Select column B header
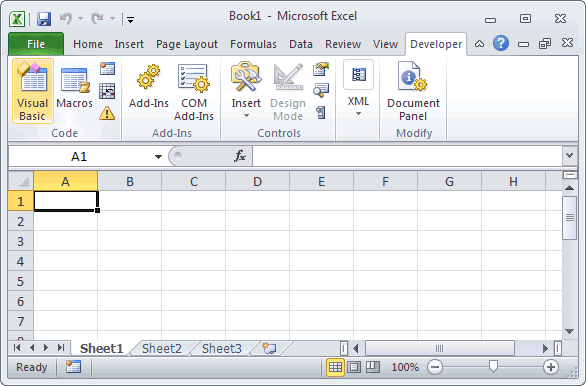586x386 pixels. (130, 181)
